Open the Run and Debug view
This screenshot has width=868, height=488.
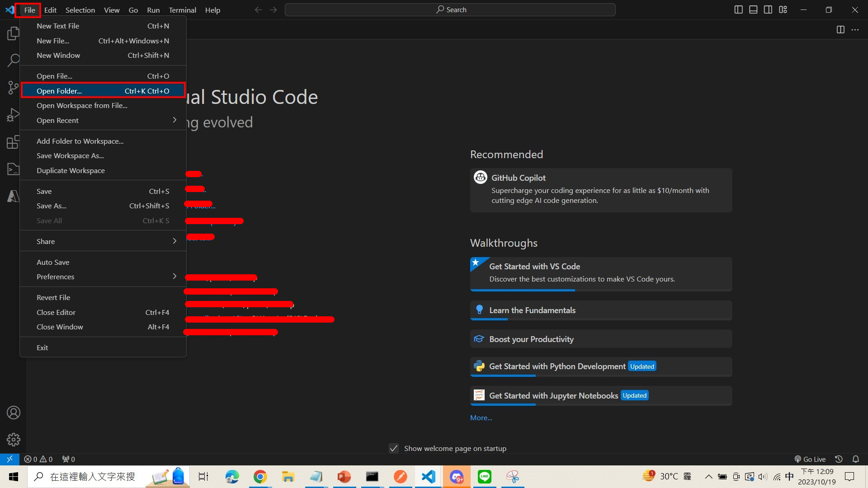click(x=14, y=115)
